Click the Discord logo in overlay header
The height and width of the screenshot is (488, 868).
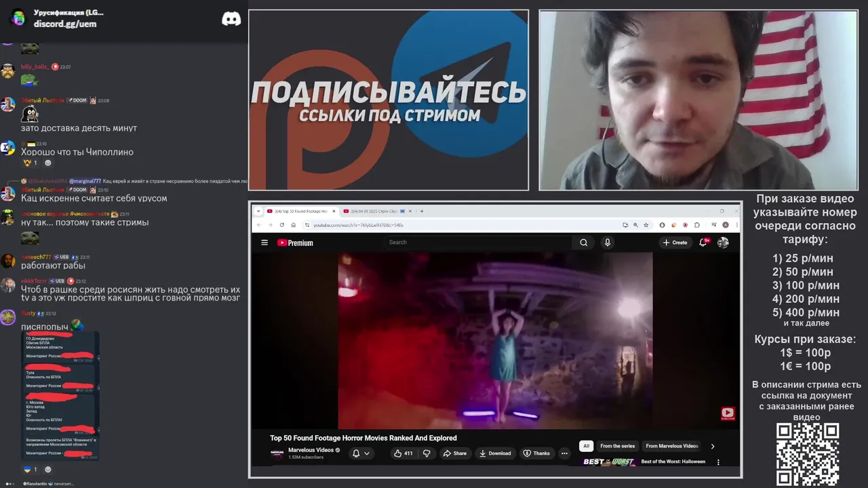pos(231,19)
